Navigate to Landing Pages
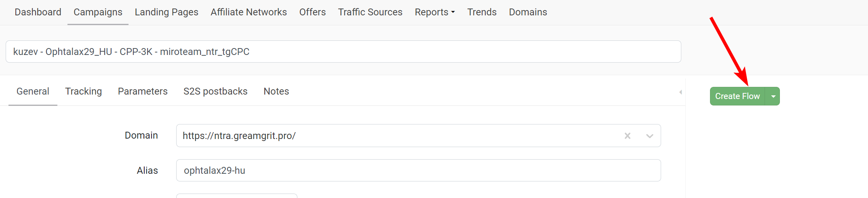This screenshot has width=868, height=198. [x=166, y=12]
